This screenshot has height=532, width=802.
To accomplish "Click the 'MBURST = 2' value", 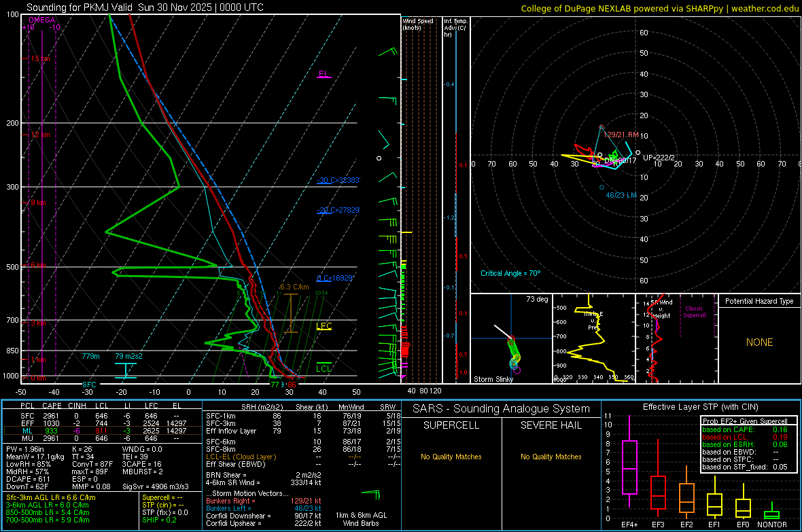I will point(142,472).
